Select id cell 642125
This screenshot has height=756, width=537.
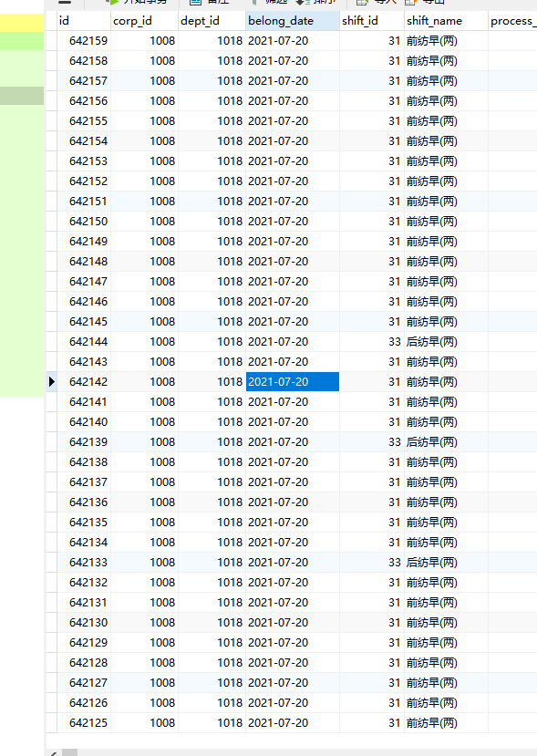coord(84,723)
